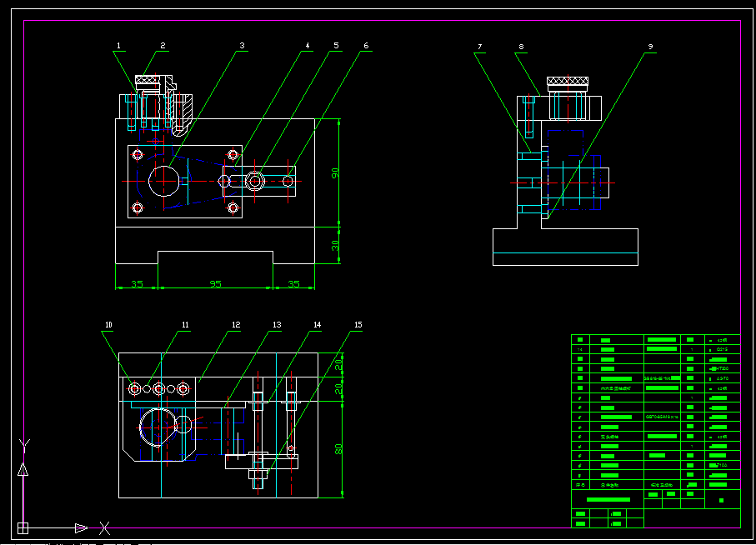Select part callout number 7
The height and width of the screenshot is (545, 756).
point(480,47)
